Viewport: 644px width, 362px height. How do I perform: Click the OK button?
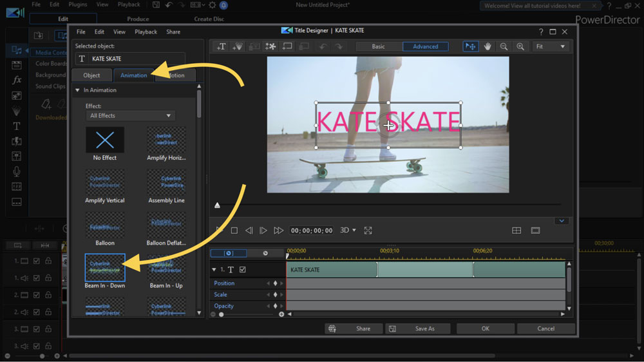pos(485,329)
